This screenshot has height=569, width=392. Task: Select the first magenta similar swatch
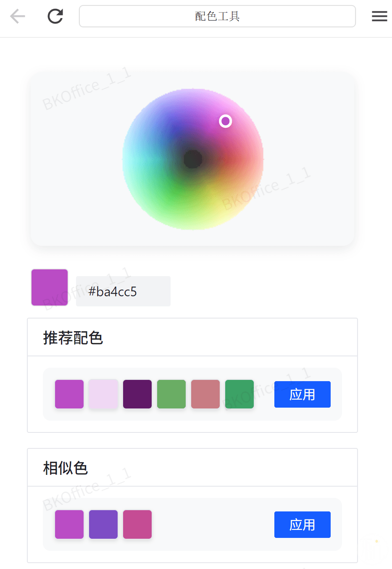pyautogui.click(x=69, y=524)
